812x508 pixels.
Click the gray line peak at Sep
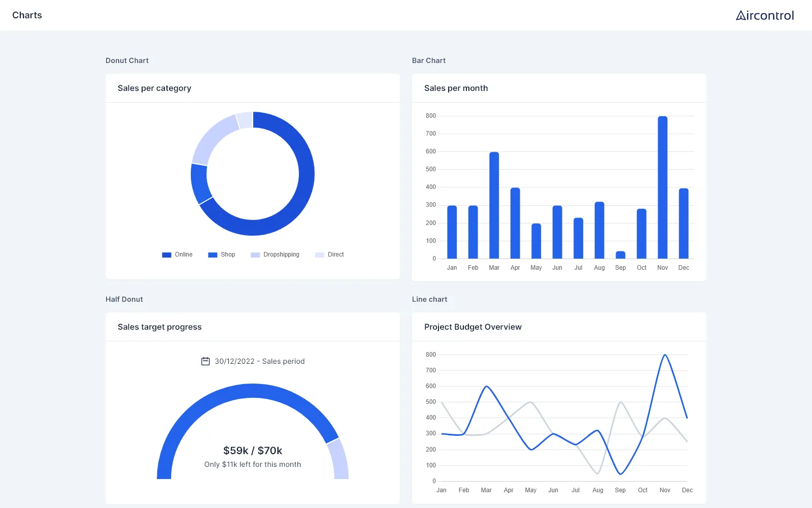[x=620, y=402]
